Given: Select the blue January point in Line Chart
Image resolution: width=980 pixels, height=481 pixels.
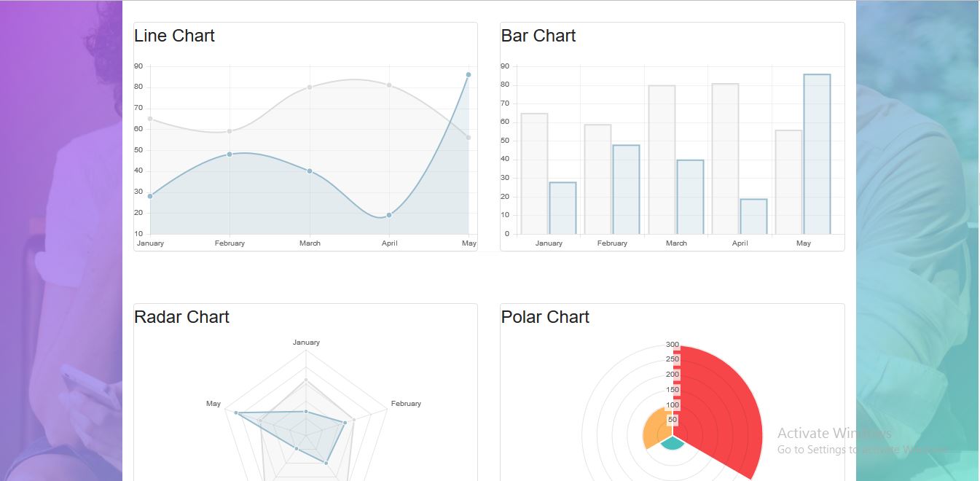Looking at the screenshot, I should click(150, 196).
